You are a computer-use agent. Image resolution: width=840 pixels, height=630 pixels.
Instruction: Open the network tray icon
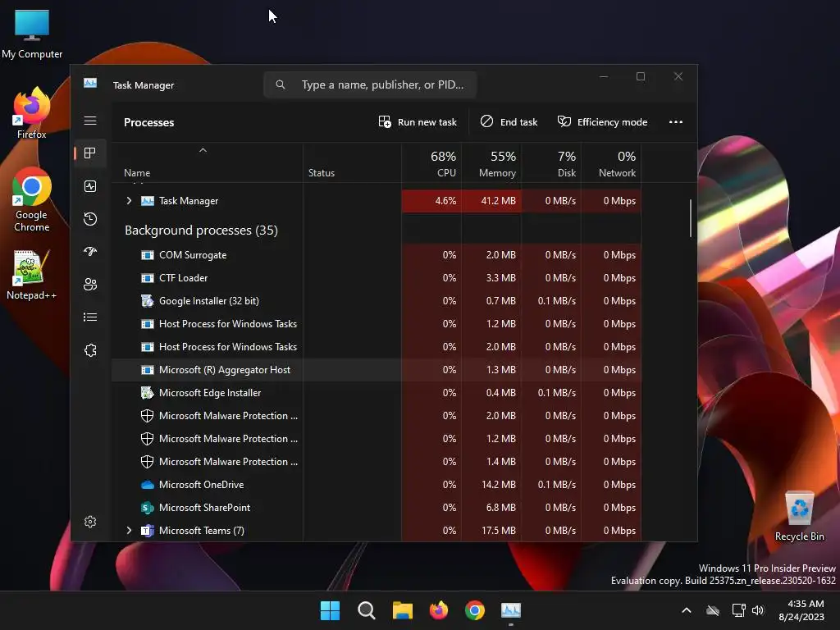[739, 610]
